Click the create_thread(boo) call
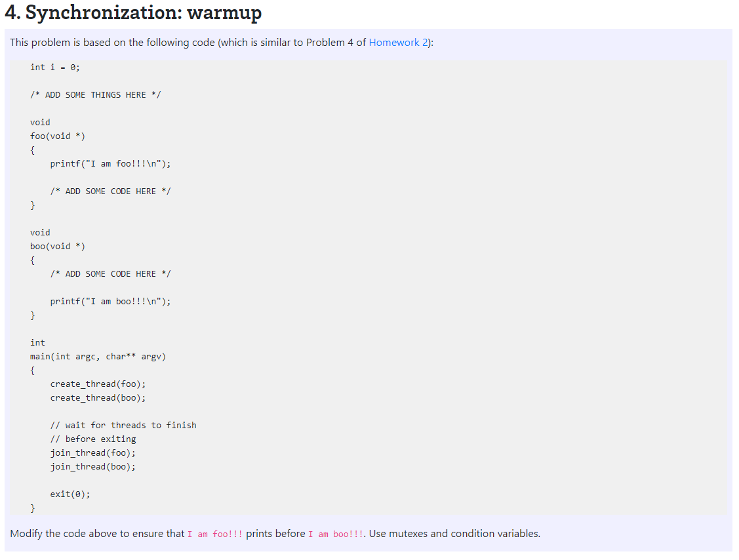The image size is (739, 560). (98, 397)
